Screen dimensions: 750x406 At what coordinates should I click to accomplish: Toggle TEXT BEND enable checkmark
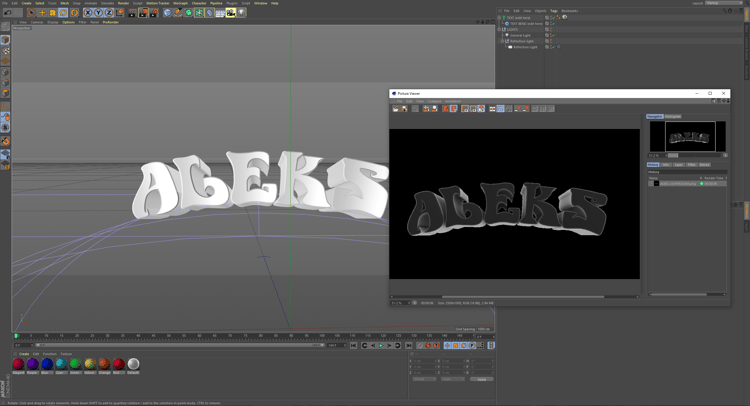[553, 23]
